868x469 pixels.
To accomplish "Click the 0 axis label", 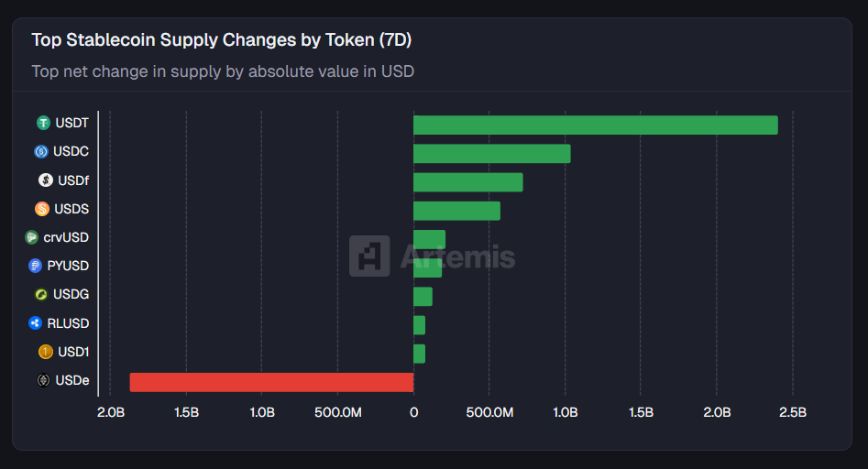I will pyautogui.click(x=413, y=412).
